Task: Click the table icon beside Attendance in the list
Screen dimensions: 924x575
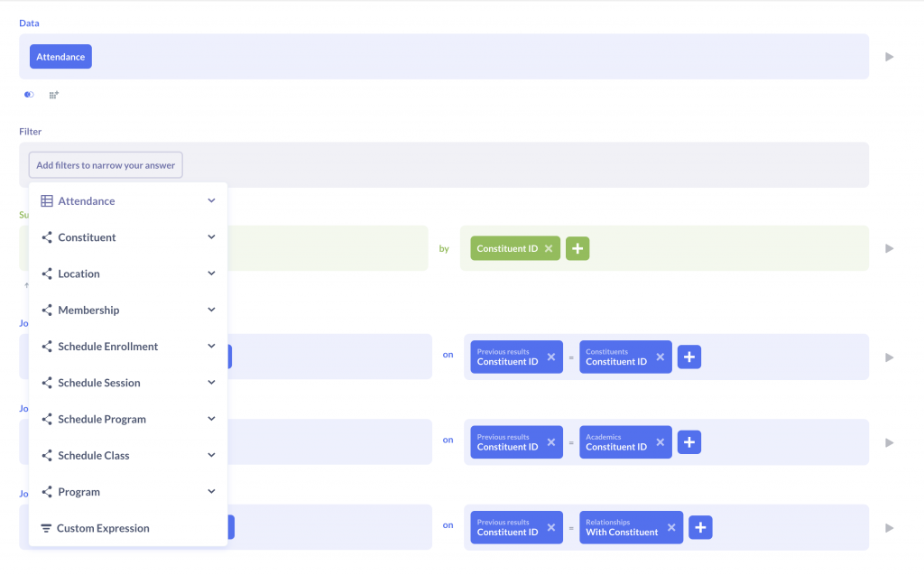Action: pos(47,201)
